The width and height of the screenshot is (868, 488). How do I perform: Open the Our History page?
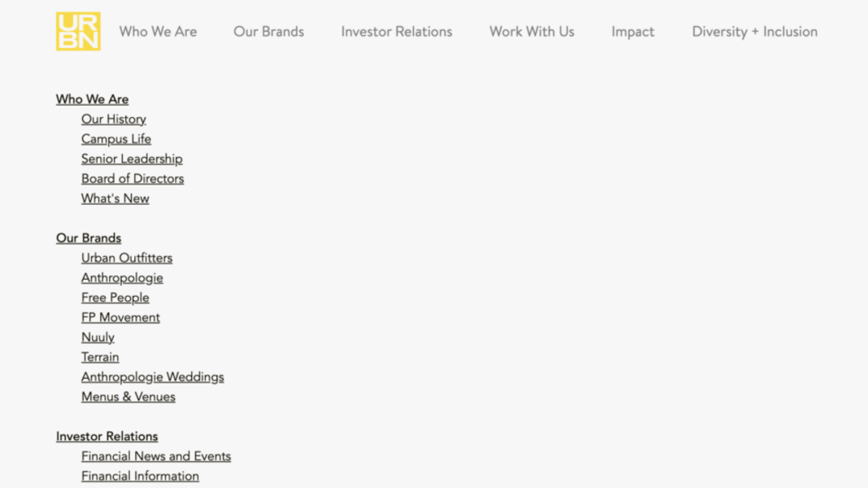click(113, 119)
